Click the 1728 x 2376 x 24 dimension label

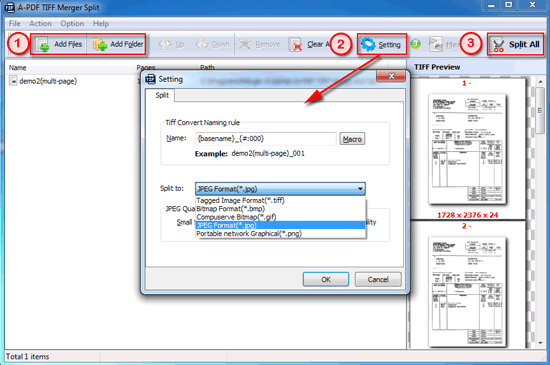tap(467, 215)
